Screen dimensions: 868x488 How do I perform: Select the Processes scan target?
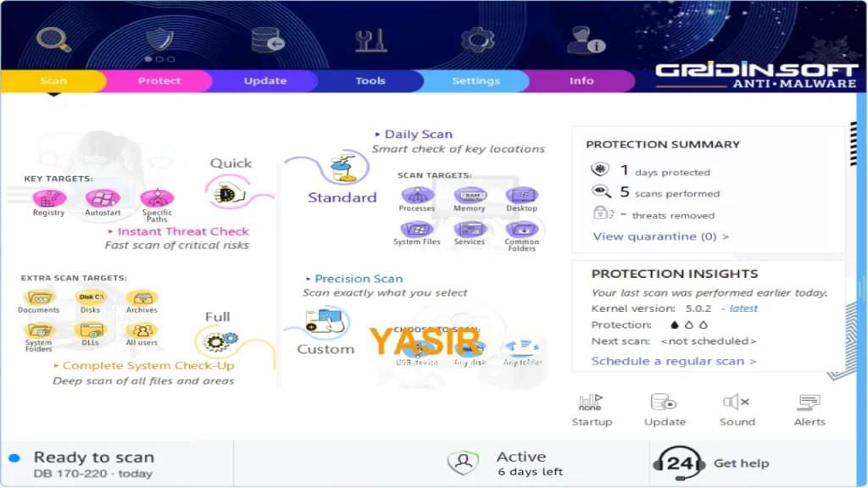(417, 195)
